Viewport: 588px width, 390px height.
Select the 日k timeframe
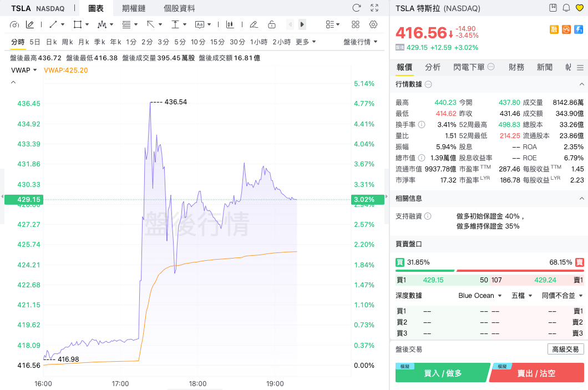click(x=52, y=42)
